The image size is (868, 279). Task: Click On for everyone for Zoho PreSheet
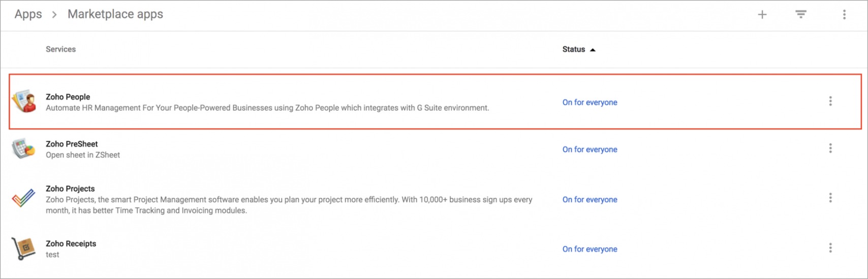(x=590, y=149)
